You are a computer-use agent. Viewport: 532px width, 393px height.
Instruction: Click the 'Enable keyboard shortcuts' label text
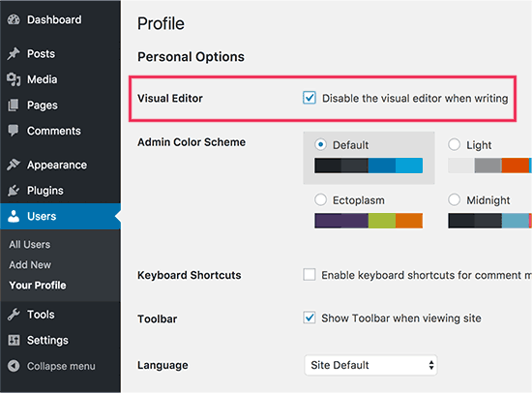[427, 275]
